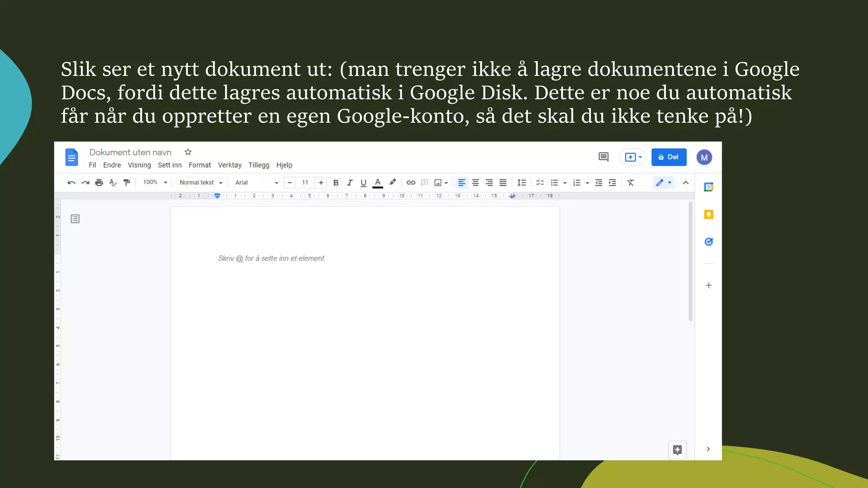Star the document Dokument uten navn
868x488 pixels.
188,152
